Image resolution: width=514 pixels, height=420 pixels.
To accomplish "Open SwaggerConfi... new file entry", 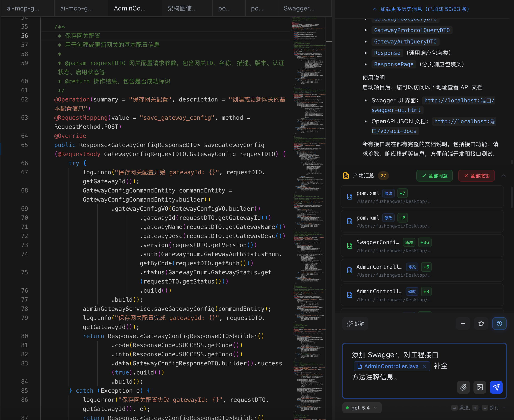I will tap(377, 242).
